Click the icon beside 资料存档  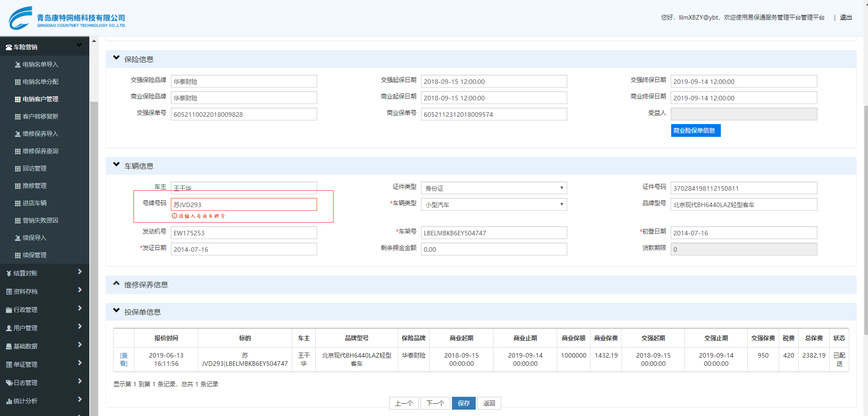coord(9,292)
